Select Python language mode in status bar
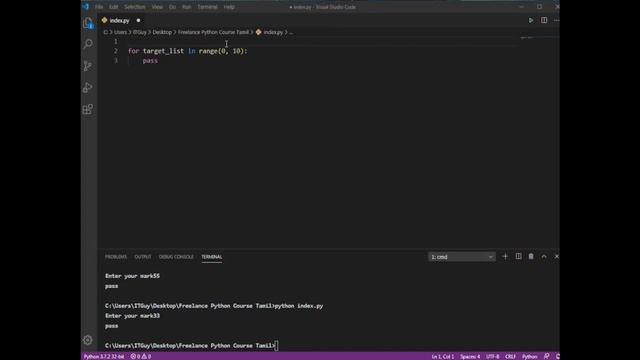Viewport: 640px width, 360px height. point(530,356)
